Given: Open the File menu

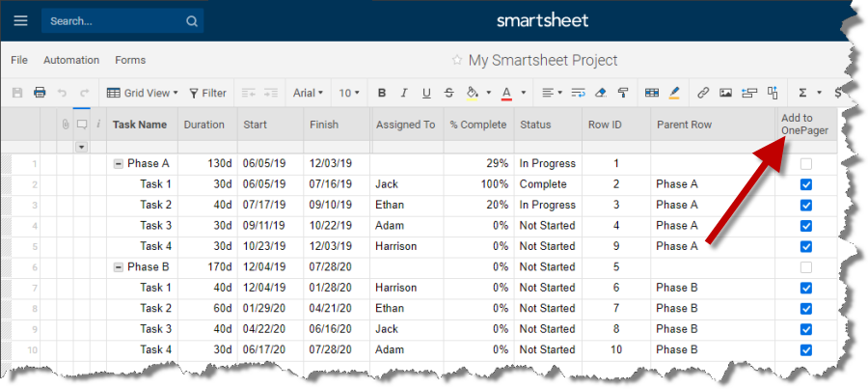Looking at the screenshot, I should click(x=19, y=60).
